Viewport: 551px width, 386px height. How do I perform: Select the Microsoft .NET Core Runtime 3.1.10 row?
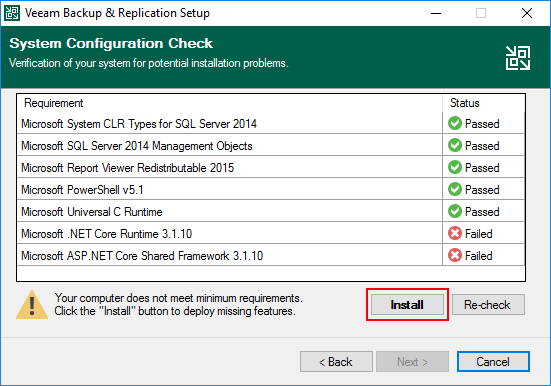(271, 233)
